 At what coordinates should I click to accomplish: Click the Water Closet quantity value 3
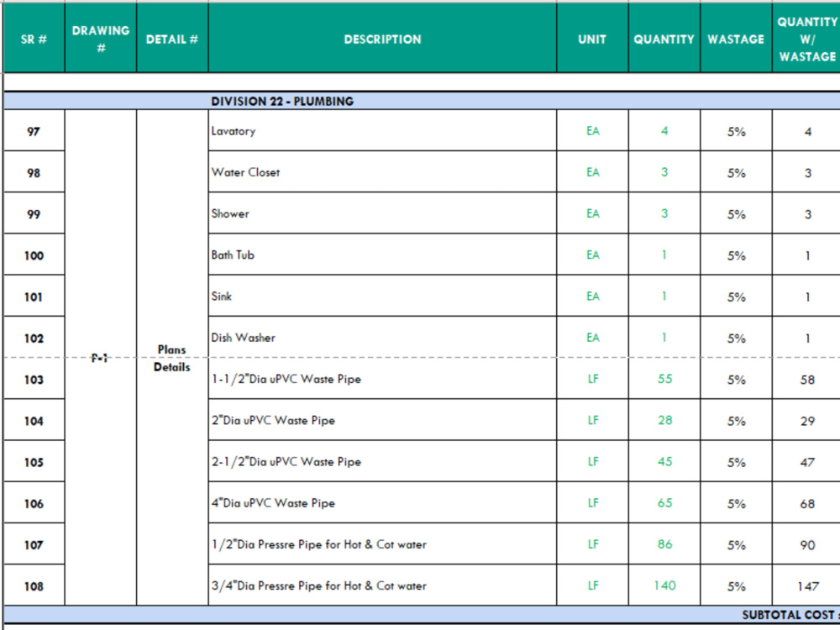[x=664, y=172]
